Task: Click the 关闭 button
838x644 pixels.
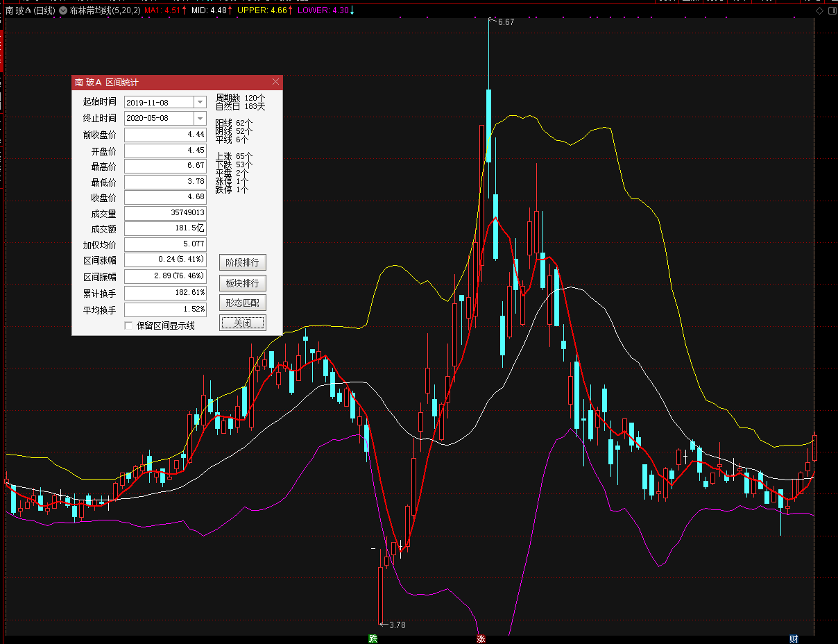Action: click(x=243, y=323)
